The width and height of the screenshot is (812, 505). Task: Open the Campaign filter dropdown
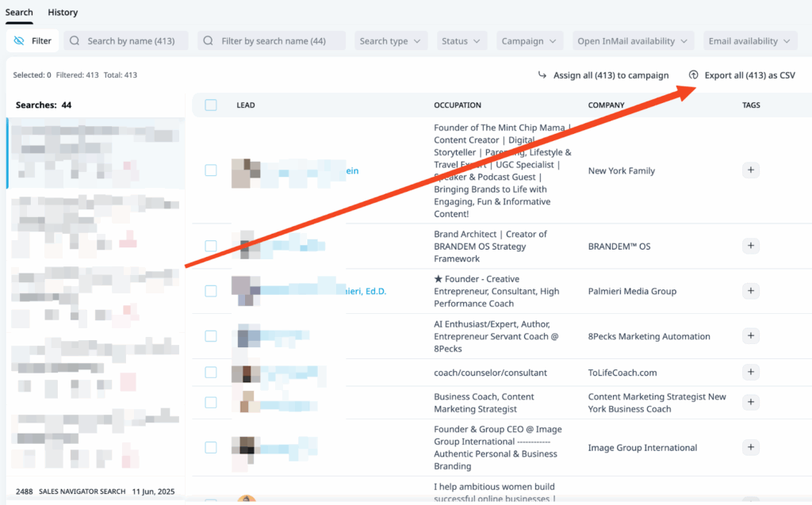[x=530, y=41]
